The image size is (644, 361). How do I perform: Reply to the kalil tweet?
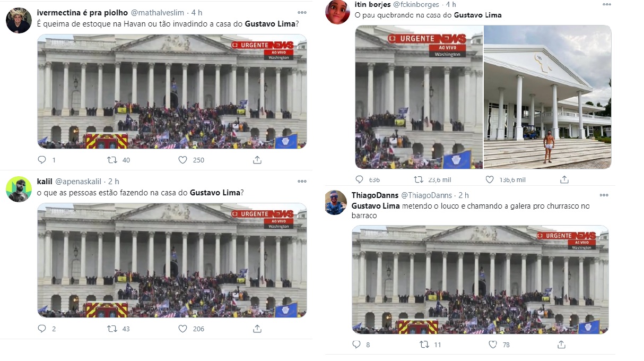(42, 329)
